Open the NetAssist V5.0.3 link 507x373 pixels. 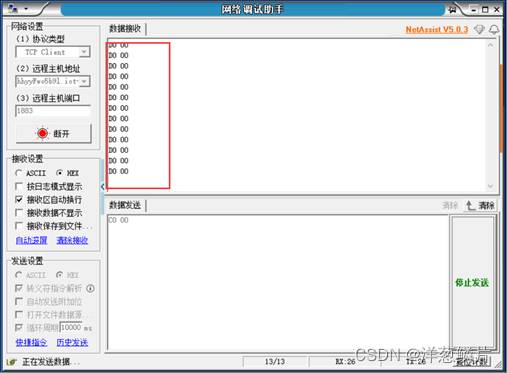pos(437,30)
